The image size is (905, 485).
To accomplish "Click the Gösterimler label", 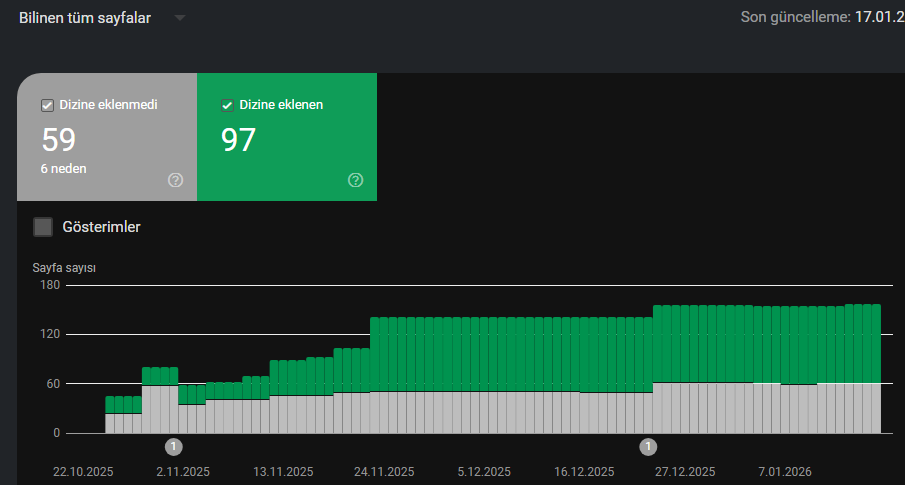I will 102,227.
